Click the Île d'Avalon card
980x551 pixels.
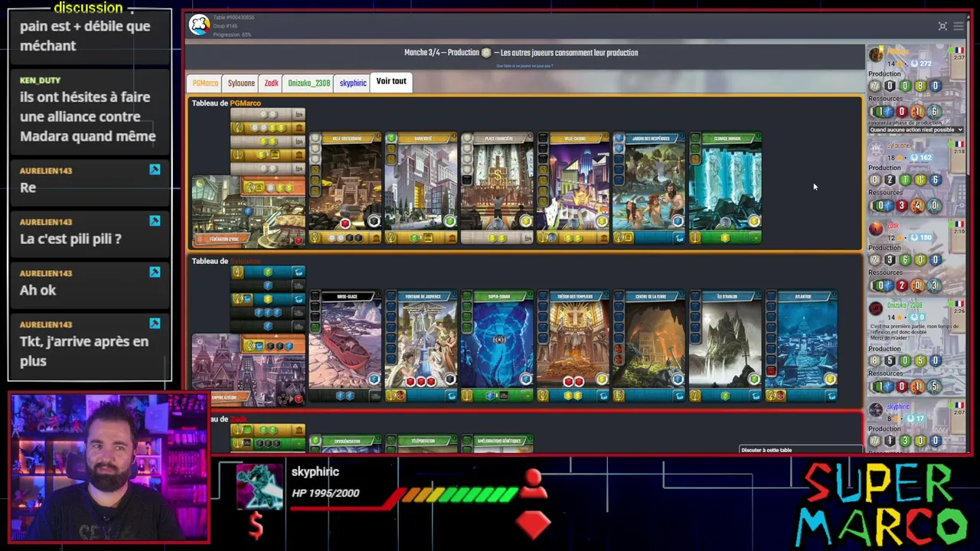[726, 346]
